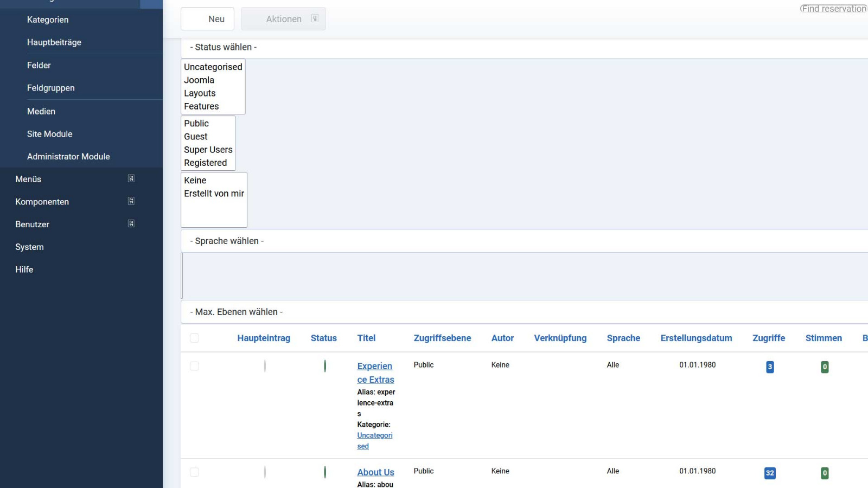Toggle published status icon for About Us

325,472
